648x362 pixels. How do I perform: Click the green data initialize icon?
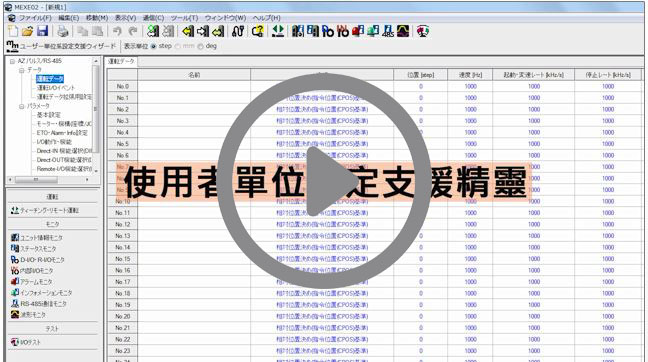[x=153, y=31]
